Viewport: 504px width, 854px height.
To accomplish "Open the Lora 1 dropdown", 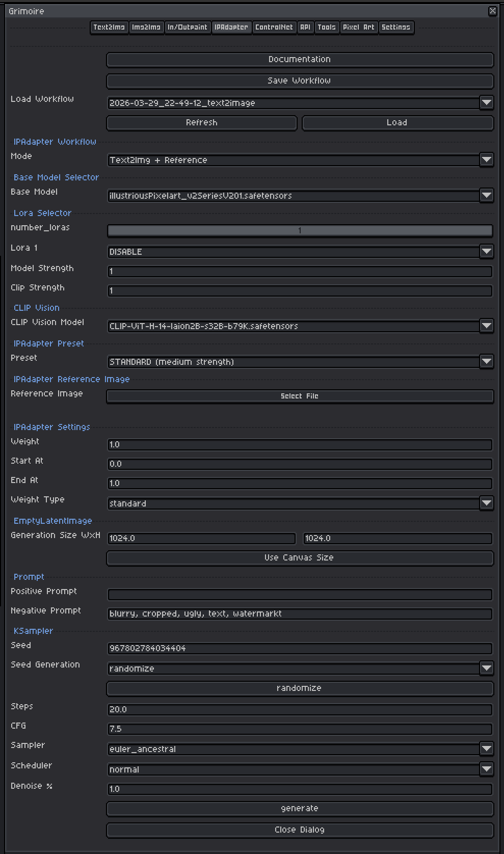I will pyautogui.click(x=300, y=252).
